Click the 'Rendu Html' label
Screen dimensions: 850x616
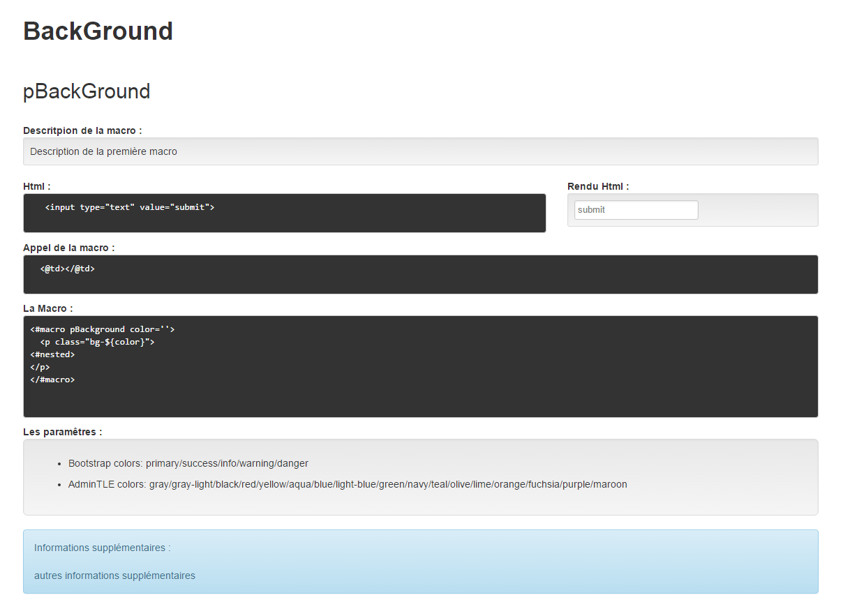[x=598, y=186]
